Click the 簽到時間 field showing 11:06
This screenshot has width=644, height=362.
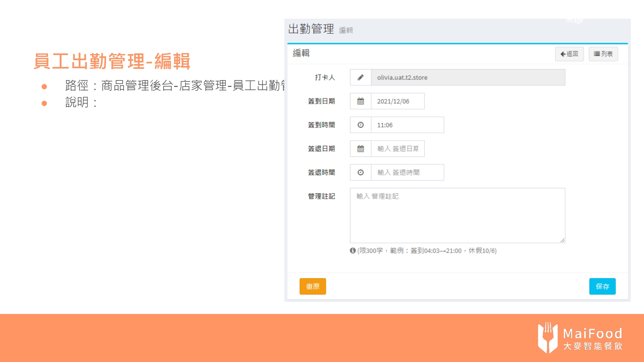pos(407,125)
